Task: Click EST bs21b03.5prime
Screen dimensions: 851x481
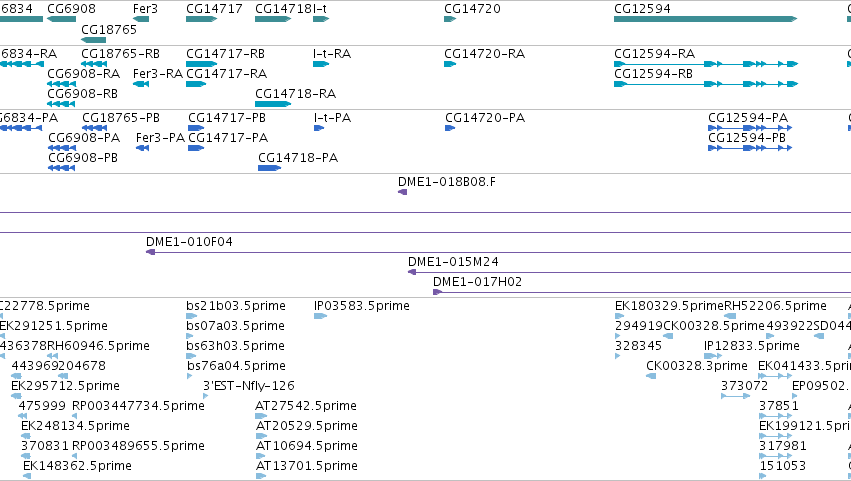Action: point(236,306)
